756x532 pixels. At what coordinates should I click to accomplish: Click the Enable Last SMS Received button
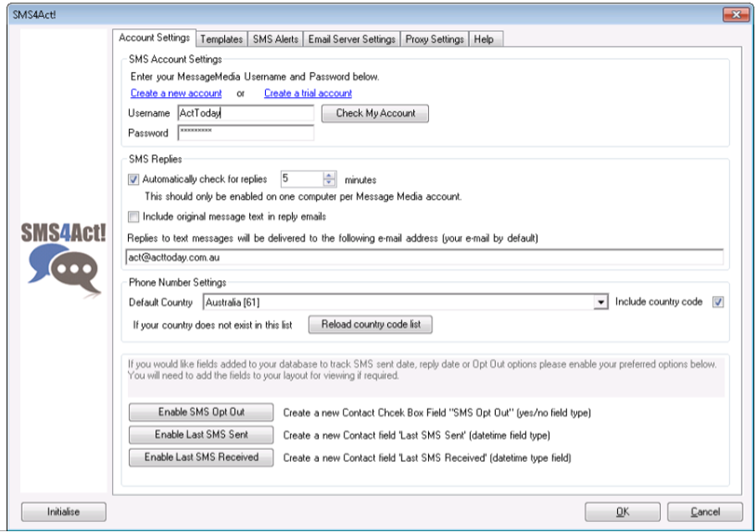(201, 458)
